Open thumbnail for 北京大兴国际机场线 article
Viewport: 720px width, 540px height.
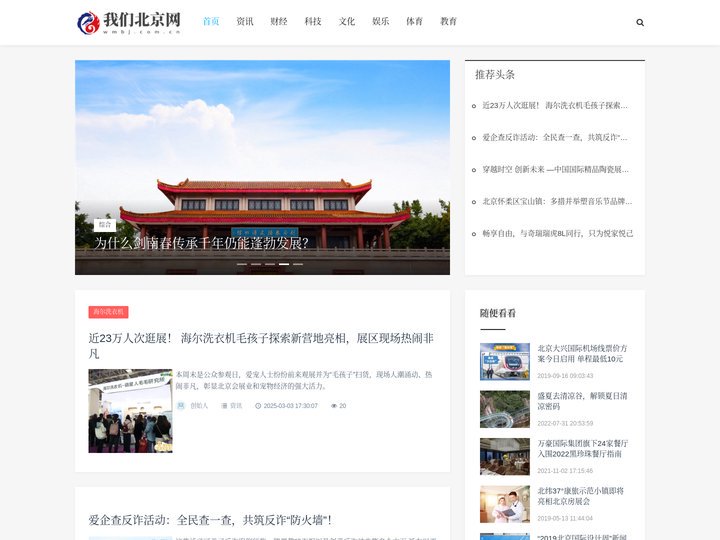tap(505, 361)
